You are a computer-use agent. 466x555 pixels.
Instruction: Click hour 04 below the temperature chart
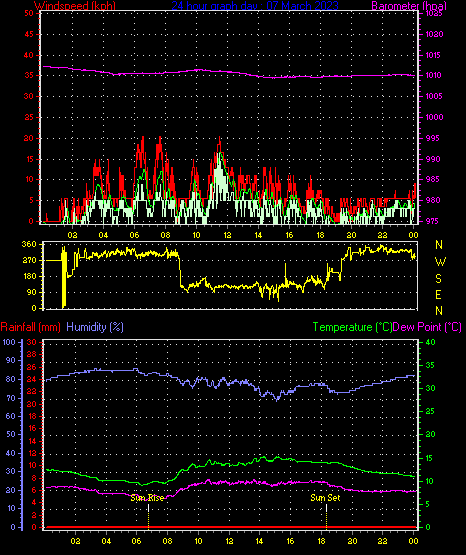pyautogui.click(x=106, y=541)
